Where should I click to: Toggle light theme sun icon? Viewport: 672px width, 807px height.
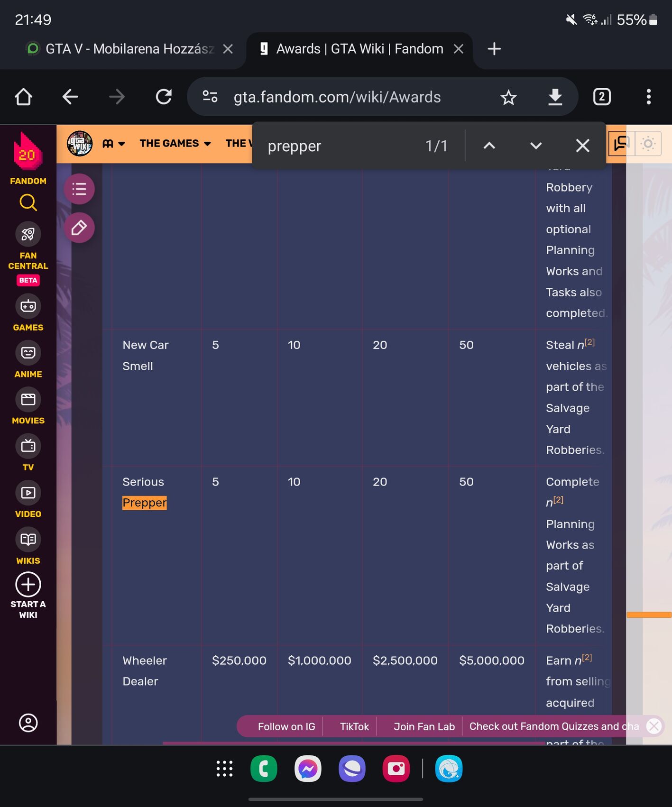[x=648, y=143]
